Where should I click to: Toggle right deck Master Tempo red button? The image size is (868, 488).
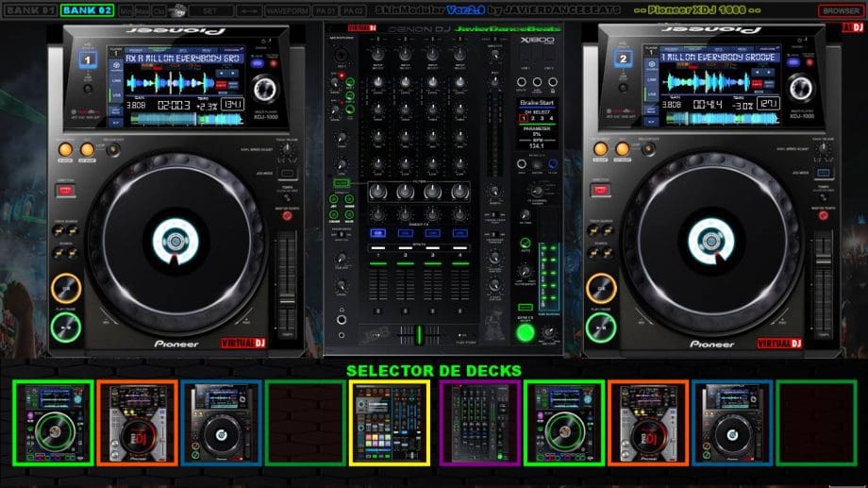tap(823, 215)
